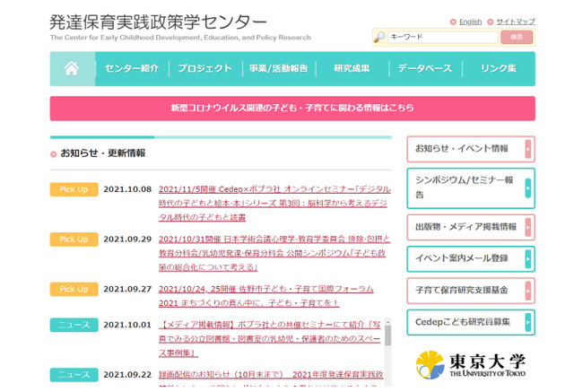Click ニュース tag for 2021.10.01
Image resolution: width=574 pixels, height=392 pixels.
[x=74, y=325]
